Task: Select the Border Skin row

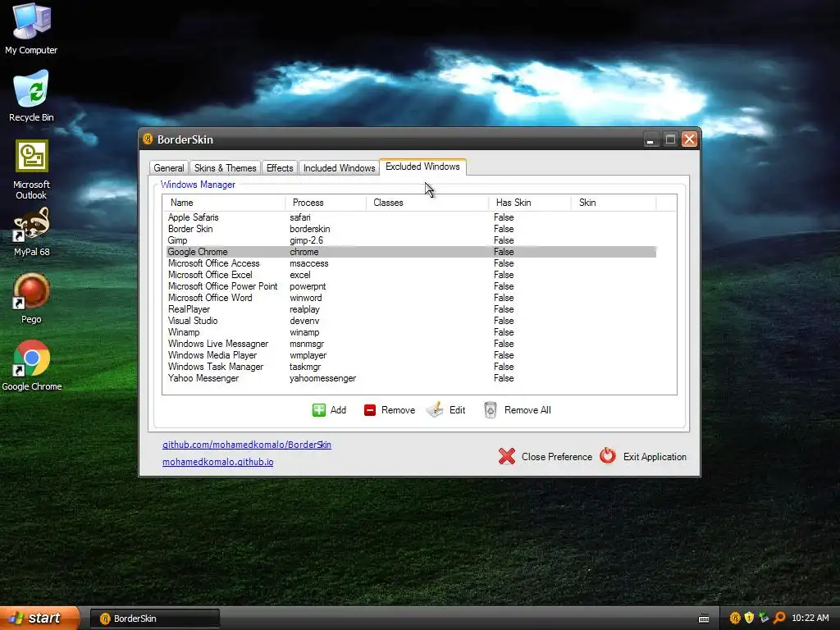Action: (412, 229)
